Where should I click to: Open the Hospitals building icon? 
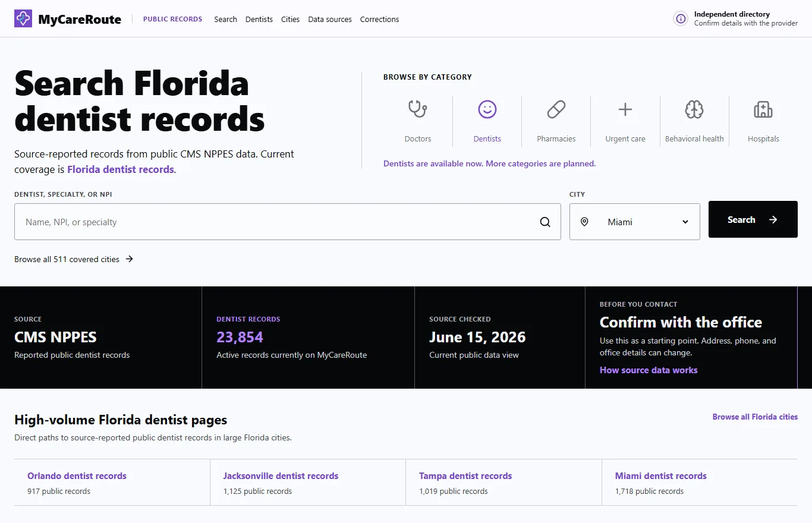coord(763,109)
